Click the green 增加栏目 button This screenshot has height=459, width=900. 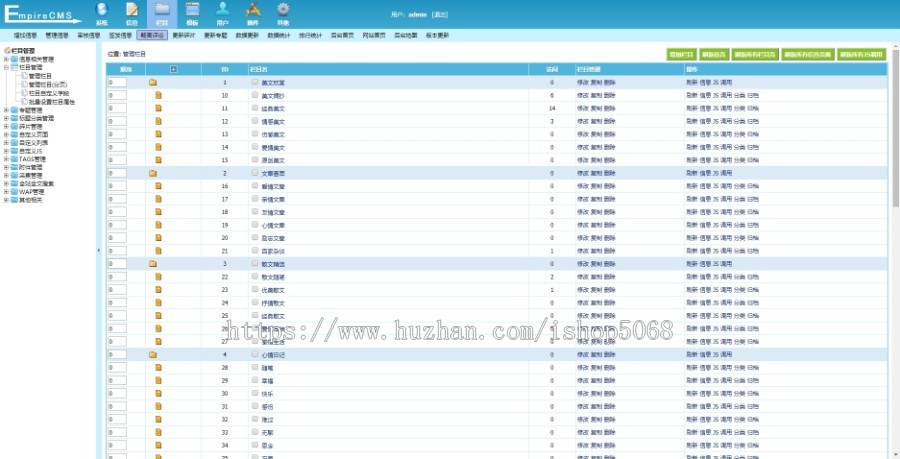tap(681, 55)
